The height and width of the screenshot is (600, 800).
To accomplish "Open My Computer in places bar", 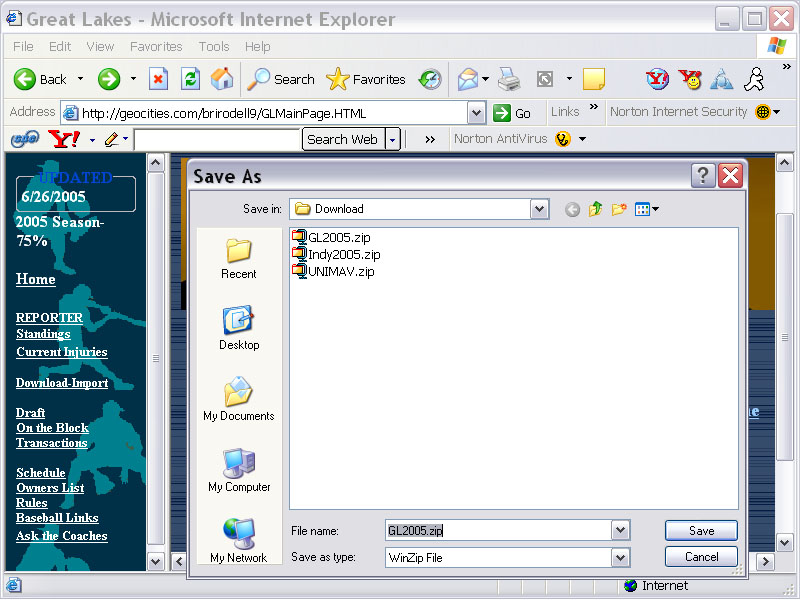I will click(x=239, y=470).
